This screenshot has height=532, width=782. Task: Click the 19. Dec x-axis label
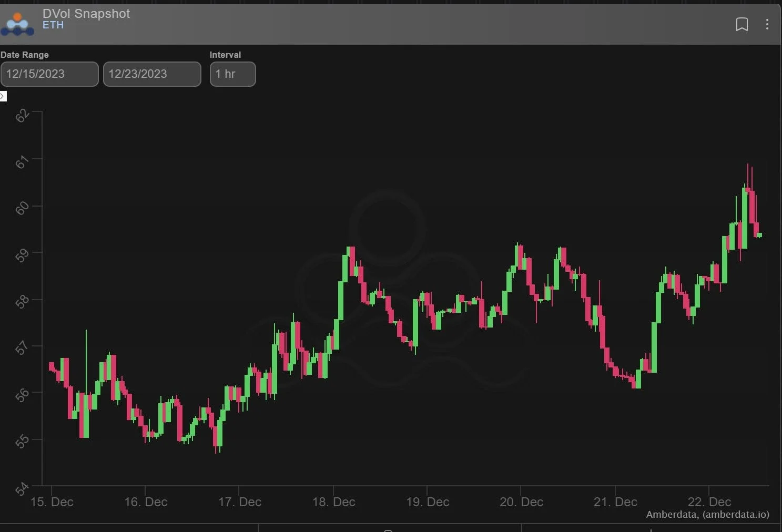pyautogui.click(x=428, y=502)
